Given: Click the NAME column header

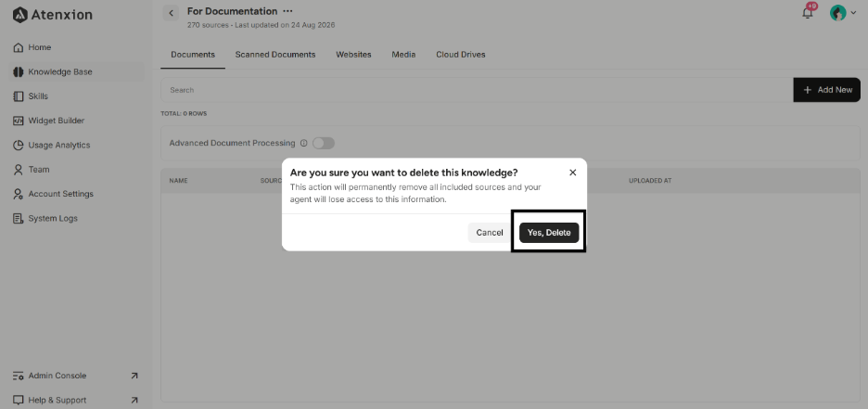Looking at the screenshot, I should pos(178,181).
